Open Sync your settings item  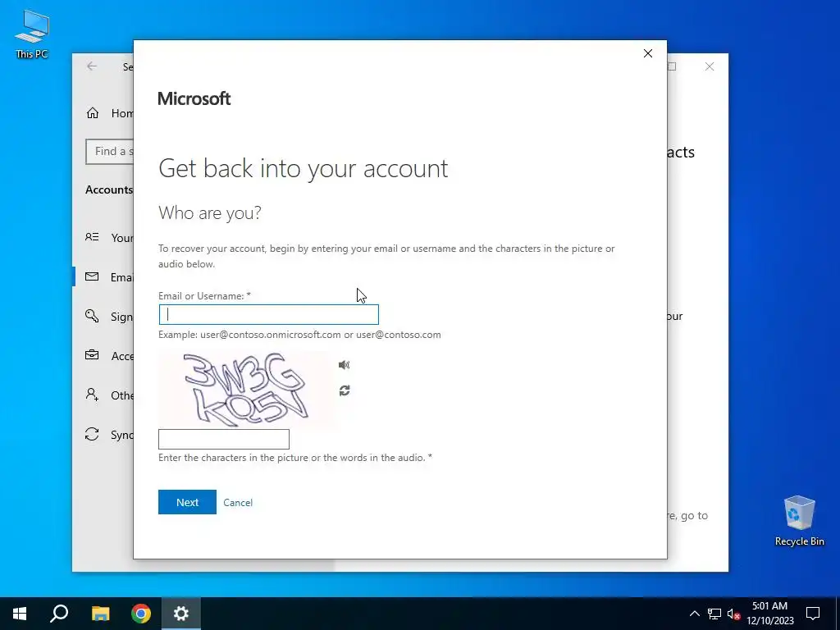click(109, 435)
